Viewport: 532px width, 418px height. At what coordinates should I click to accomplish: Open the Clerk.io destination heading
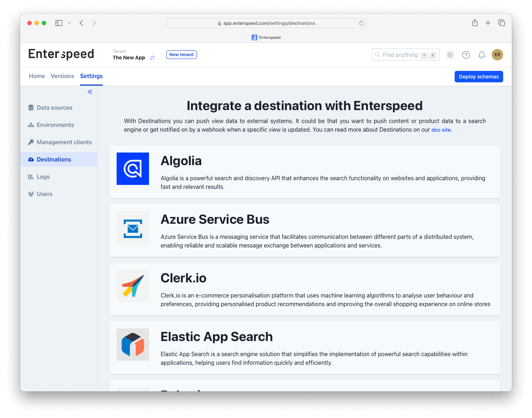[184, 278]
